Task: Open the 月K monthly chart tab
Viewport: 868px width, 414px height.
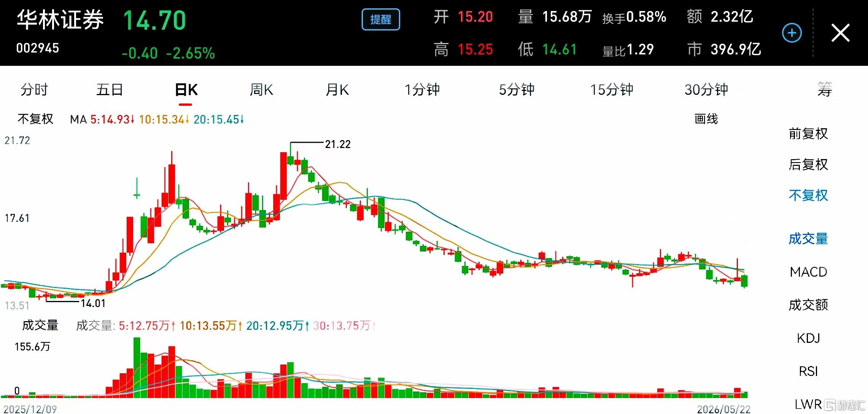Action: 337,90
